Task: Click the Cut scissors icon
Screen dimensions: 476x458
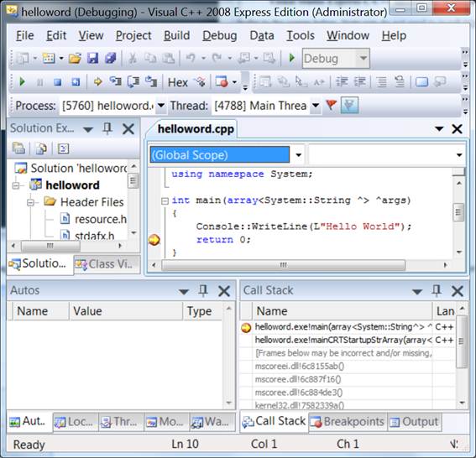Action: (x=133, y=58)
